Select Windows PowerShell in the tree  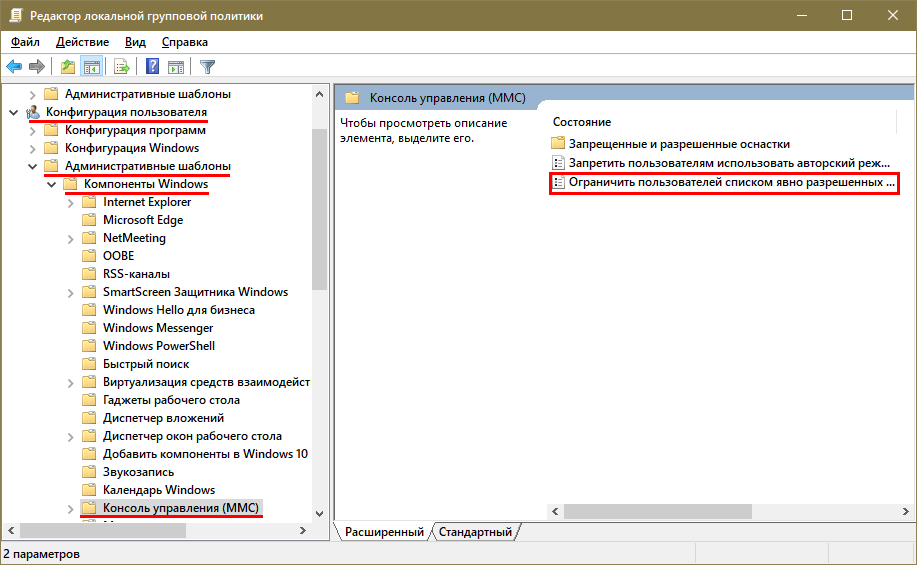click(158, 346)
